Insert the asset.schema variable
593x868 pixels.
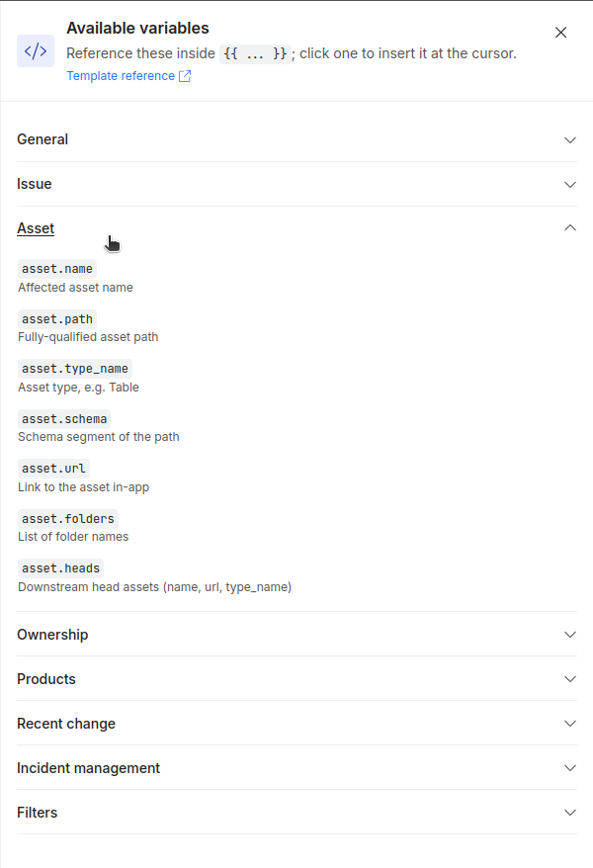[64, 418]
